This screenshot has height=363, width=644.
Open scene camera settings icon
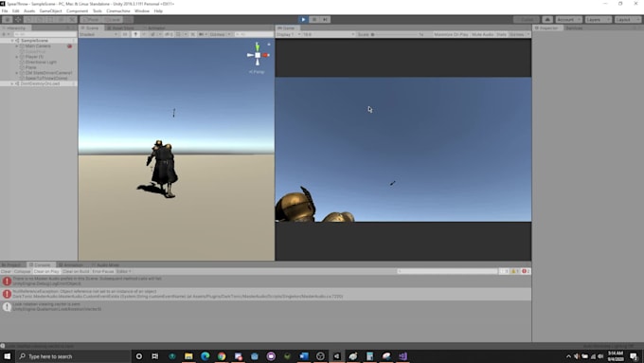pos(202,34)
